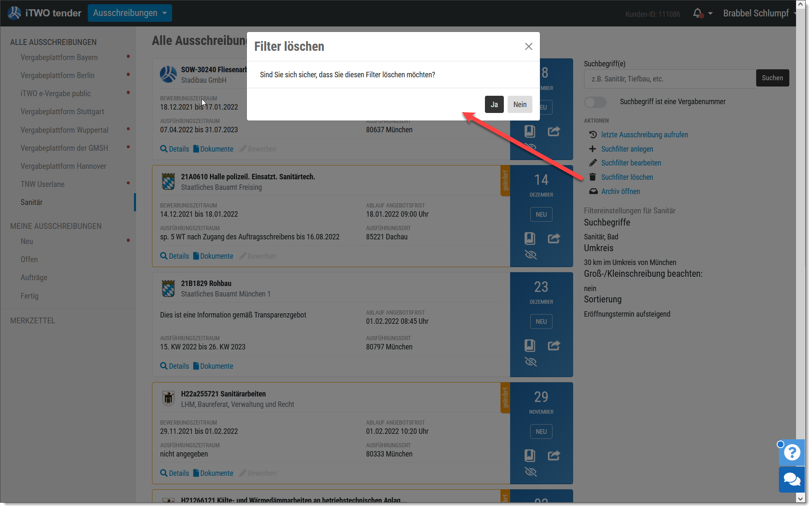
Task: Toggle Suchbegriff ist eine Vergabenummer switch
Action: pos(595,102)
